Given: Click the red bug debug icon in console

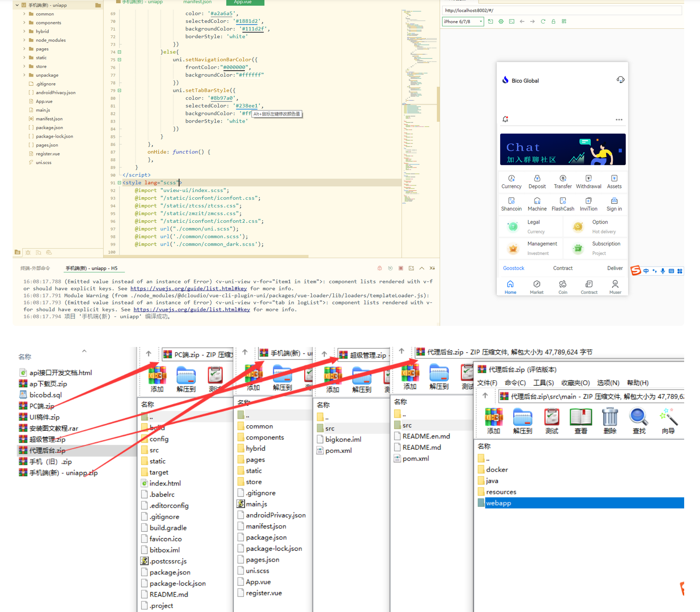Looking at the screenshot, I should coord(380,268).
